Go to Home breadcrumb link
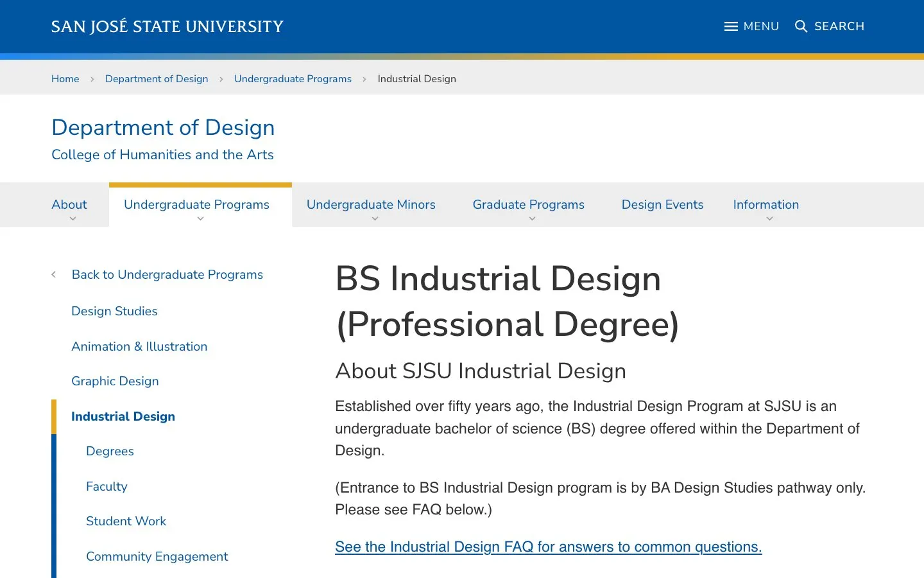This screenshot has width=924, height=578. (x=65, y=78)
